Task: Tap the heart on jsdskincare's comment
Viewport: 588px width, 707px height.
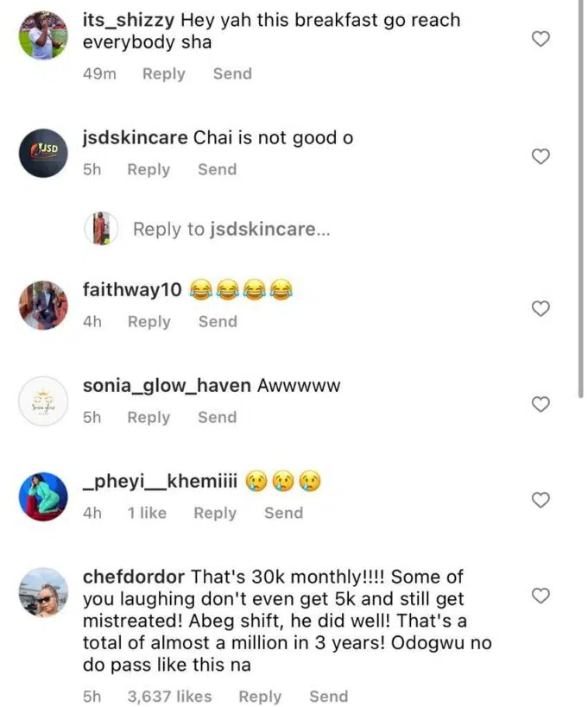Action: [x=541, y=156]
